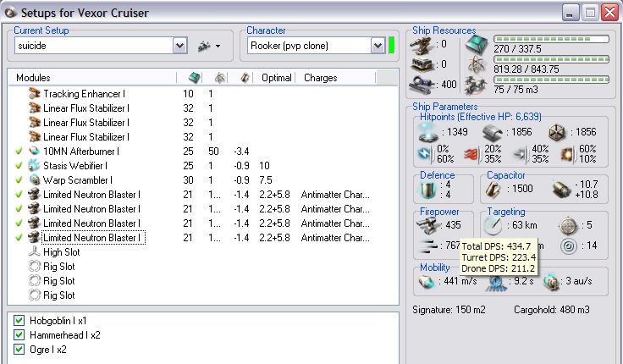This screenshot has width=623, height=364.
Task: Open the Current Setup dropdown arrow
Action: (x=179, y=46)
